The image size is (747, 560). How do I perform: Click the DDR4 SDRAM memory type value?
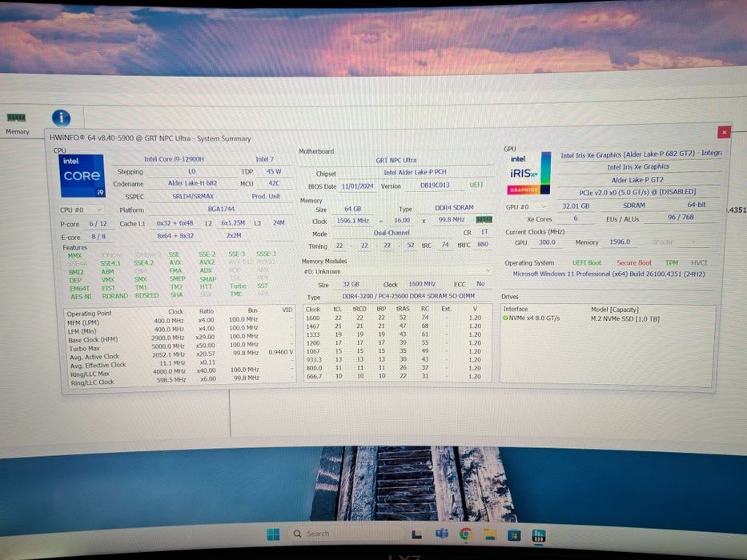454,208
